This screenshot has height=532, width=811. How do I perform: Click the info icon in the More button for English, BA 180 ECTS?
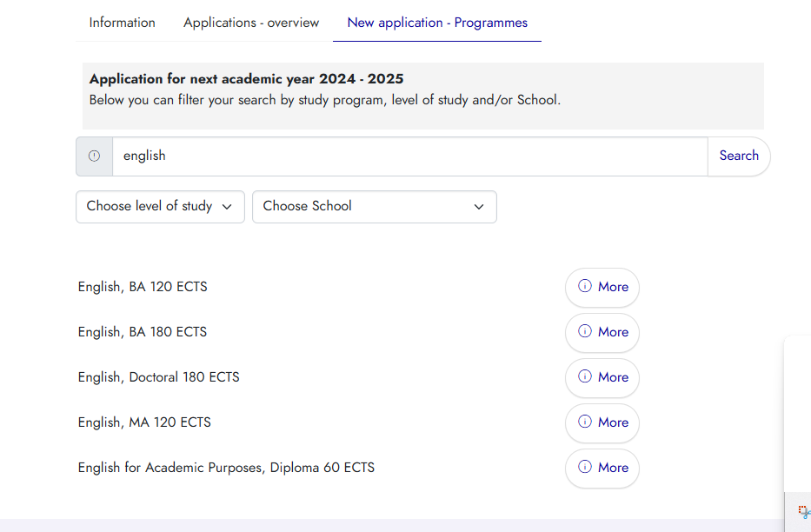585,331
